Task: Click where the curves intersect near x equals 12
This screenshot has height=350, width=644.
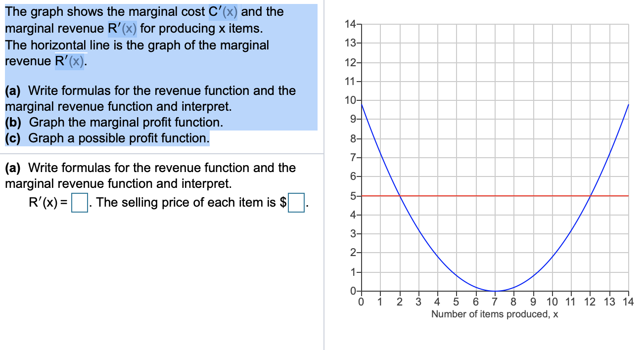Action: pyautogui.click(x=590, y=196)
